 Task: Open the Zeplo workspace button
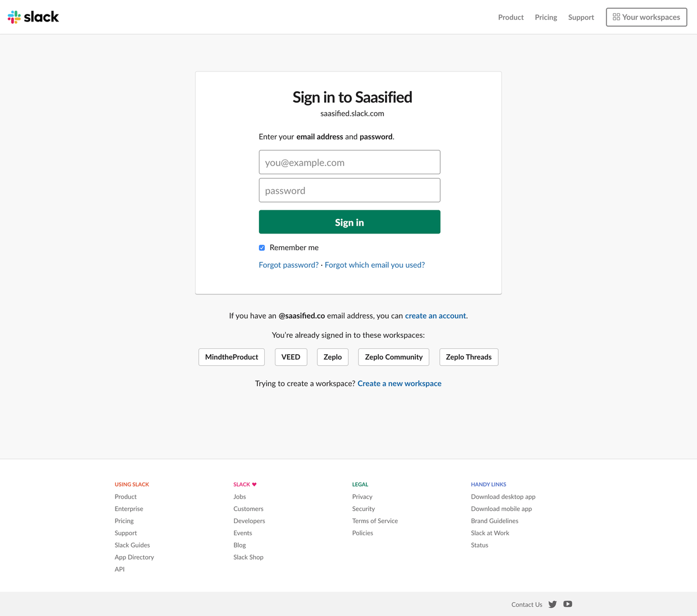(x=333, y=357)
